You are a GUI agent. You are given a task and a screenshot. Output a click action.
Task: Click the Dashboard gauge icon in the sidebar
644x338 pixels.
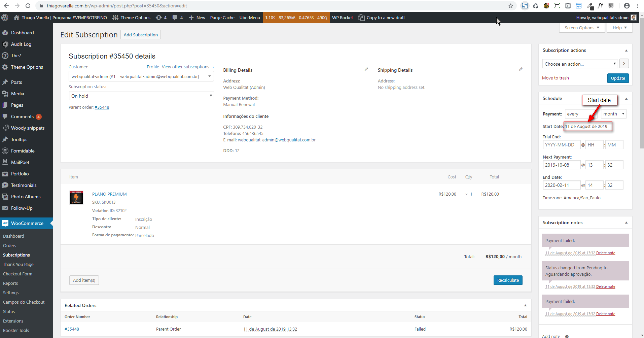[x=5, y=33]
